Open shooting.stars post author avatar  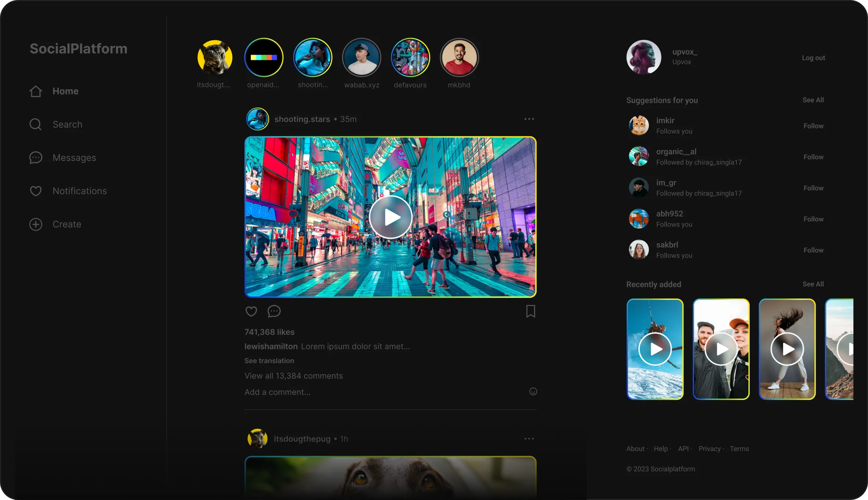(257, 119)
